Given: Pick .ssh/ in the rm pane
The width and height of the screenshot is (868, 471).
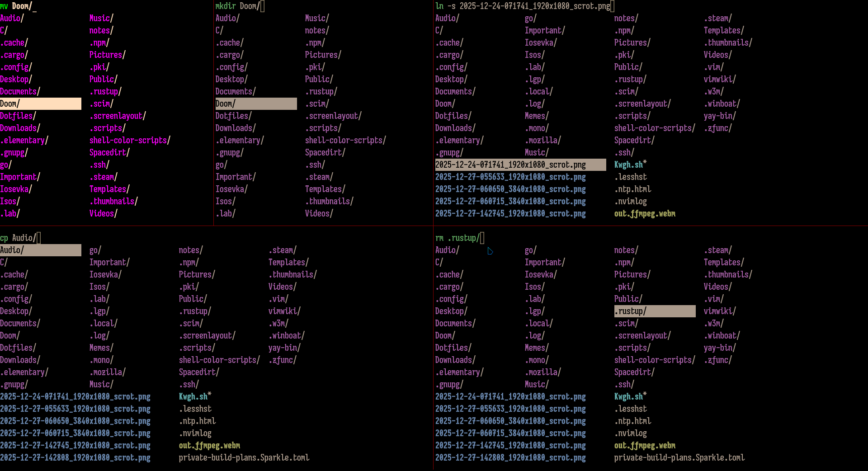Looking at the screenshot, I should [x=624, y=384].
